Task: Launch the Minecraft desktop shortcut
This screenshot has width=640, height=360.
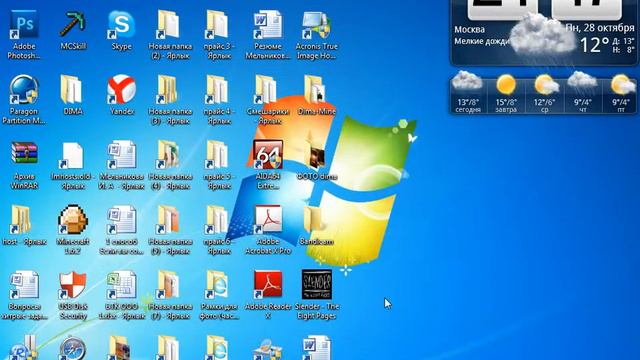Action: point(73,230)
